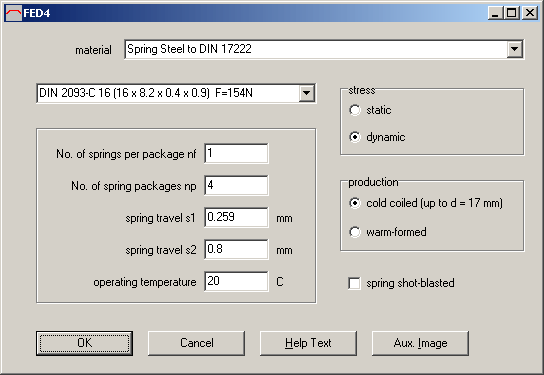Confirm with the OK button
544x375 pixels.
[84, 343]
